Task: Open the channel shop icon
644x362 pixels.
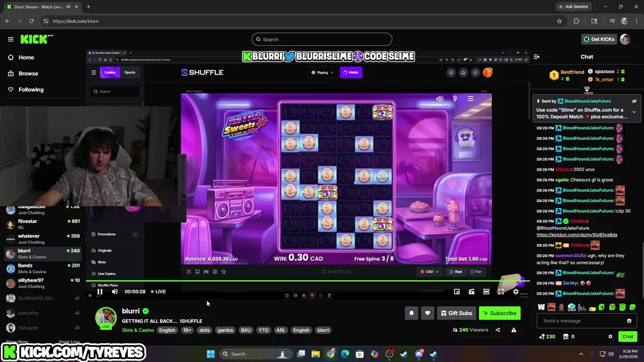Action: [566, 336]
